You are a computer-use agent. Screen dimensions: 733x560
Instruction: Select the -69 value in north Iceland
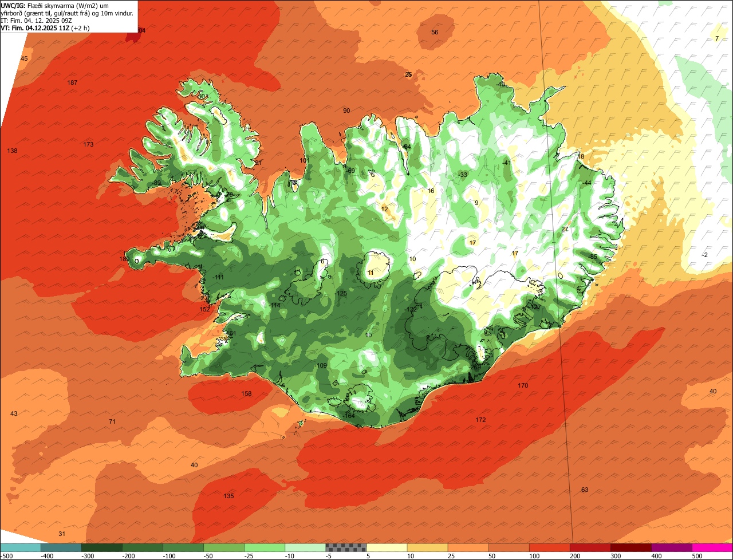(351, 171)
